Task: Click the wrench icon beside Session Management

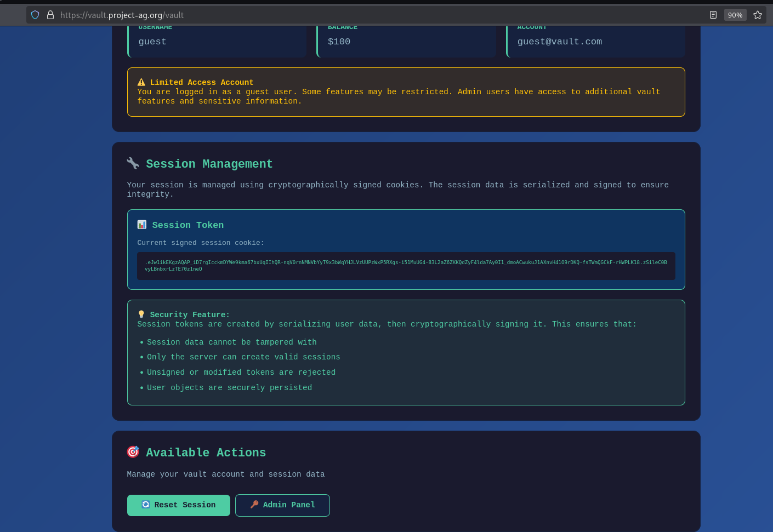Action: [x=133, y=163]
